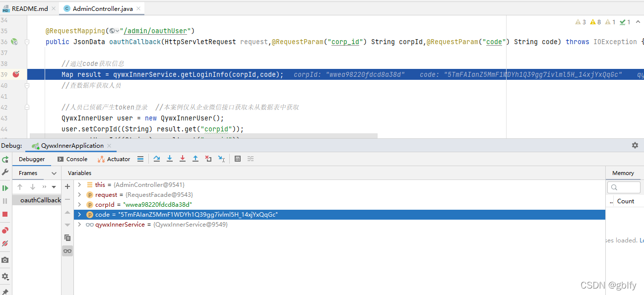644x295 pixels.
Task: Select previous frame up arrow
Action: 20,187
